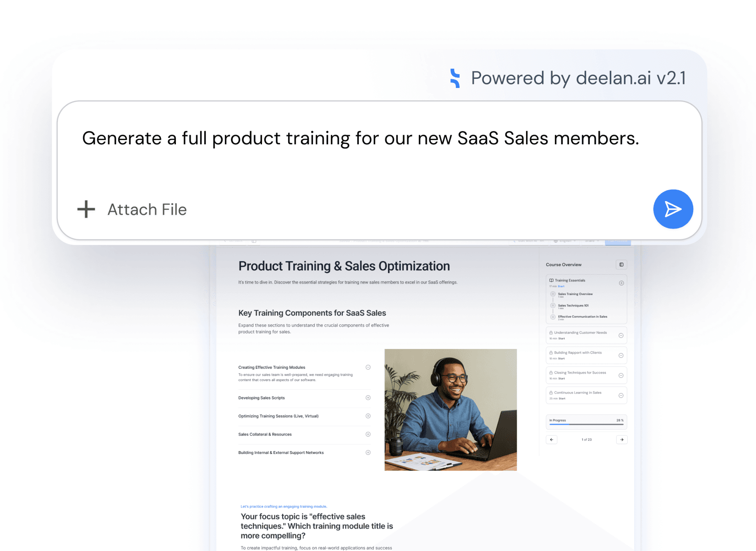The image size is (756, 551).
Task: Start the Understanding Customer Needs module
Action: 562,338
